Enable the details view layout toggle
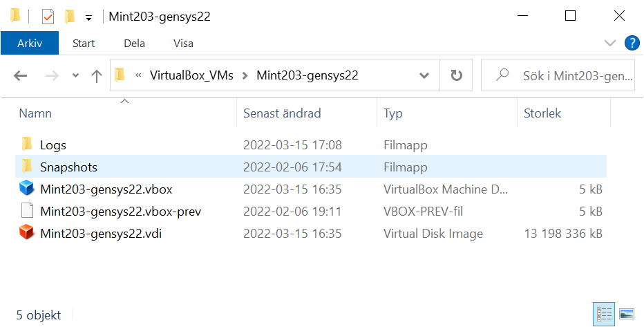The image size is (644, 327). coord(604,315)
